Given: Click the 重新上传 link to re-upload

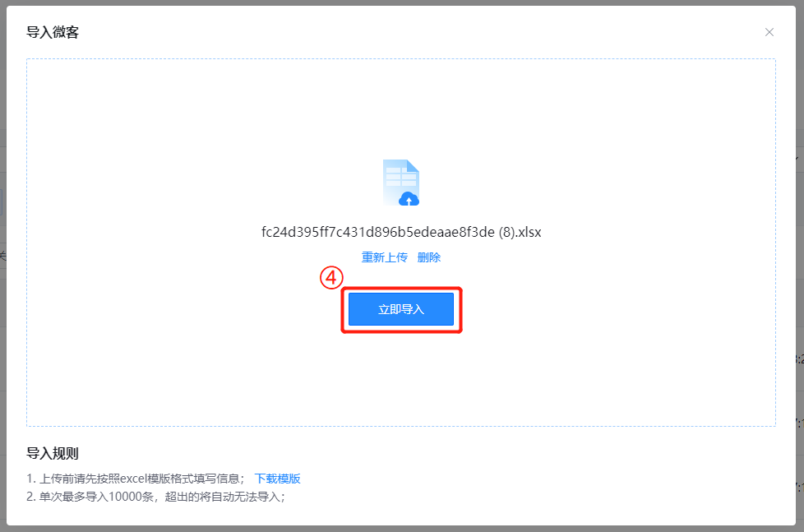Looking at the screenshot, I should (x=385, y=257).
